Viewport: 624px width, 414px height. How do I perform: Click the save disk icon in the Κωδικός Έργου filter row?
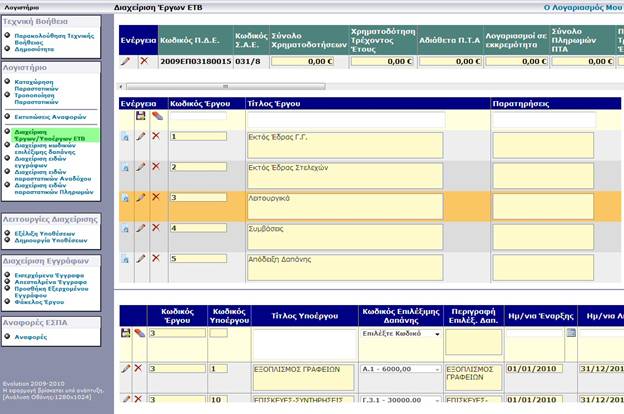point(140,117)
